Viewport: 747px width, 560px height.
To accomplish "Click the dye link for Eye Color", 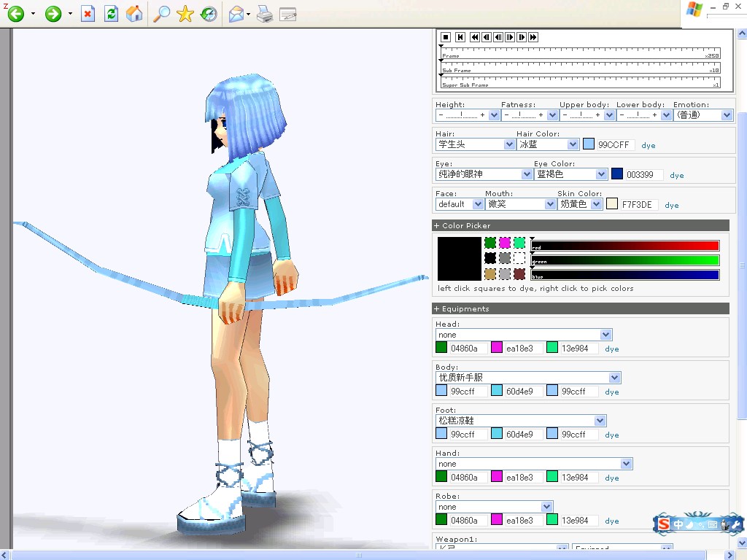I will (x=676, y=175).
